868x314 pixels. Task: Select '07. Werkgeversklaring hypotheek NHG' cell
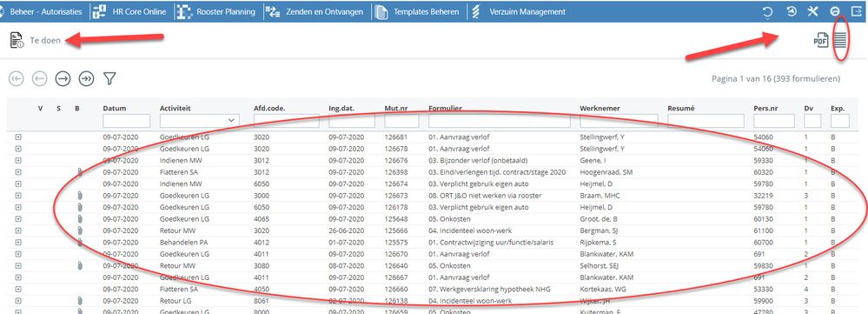click(489, 289)
